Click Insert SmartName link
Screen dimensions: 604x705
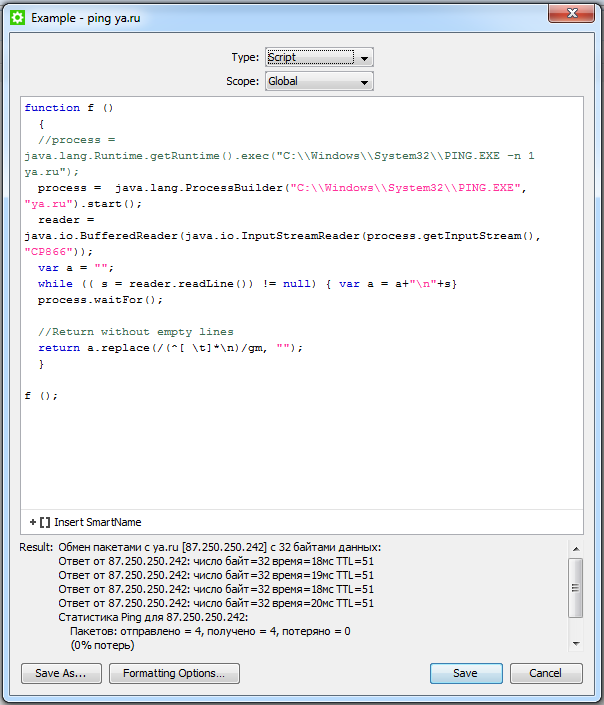click(x=98, y=522)
